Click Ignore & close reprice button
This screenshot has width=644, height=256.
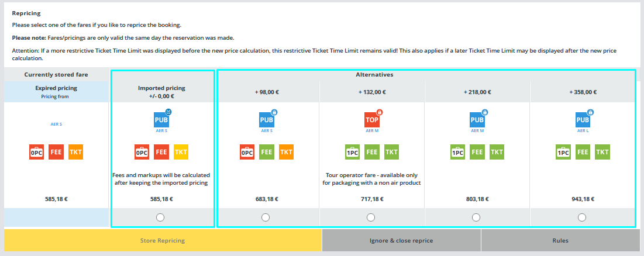(x=401, y=240)
